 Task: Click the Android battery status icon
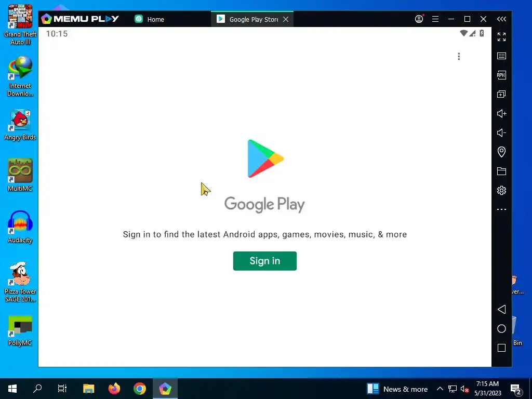(x=482, y=33)
